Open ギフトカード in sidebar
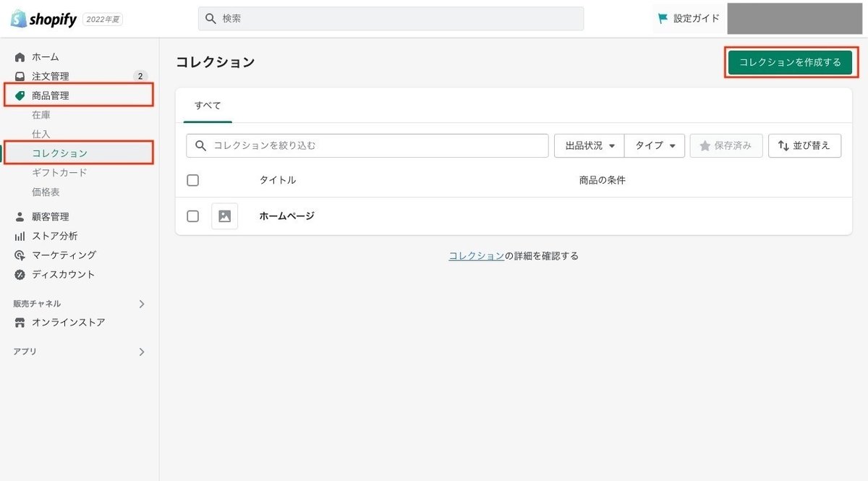 [59, 173]
